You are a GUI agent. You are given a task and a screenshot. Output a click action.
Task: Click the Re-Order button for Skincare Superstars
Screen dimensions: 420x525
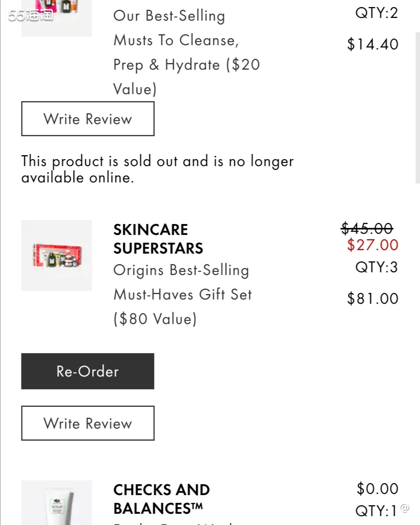[x=87, y=371]
